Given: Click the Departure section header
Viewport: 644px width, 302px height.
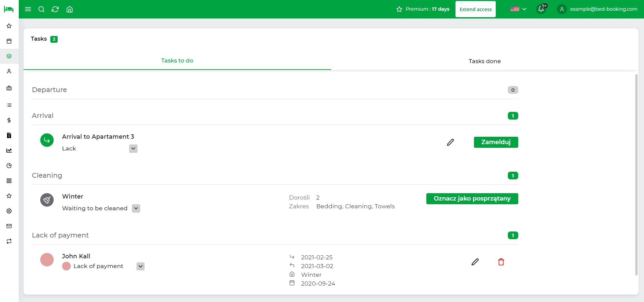Looking at the screenshot, I should click(49, 90).
